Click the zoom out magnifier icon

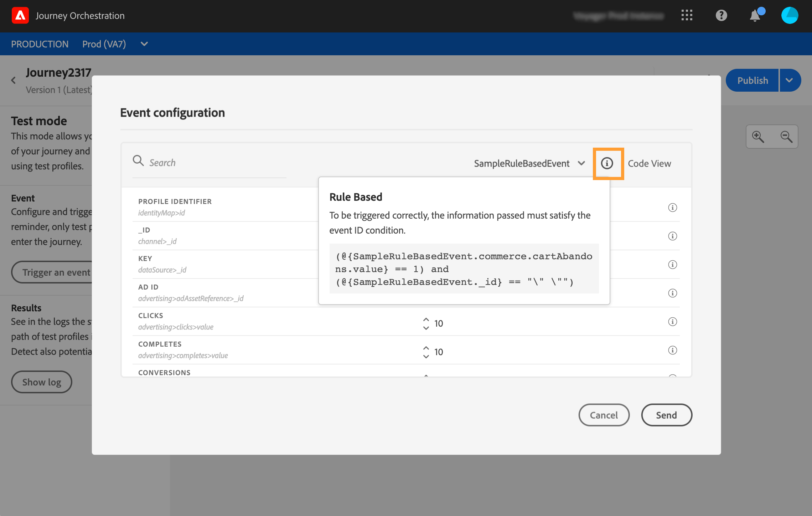786,137
